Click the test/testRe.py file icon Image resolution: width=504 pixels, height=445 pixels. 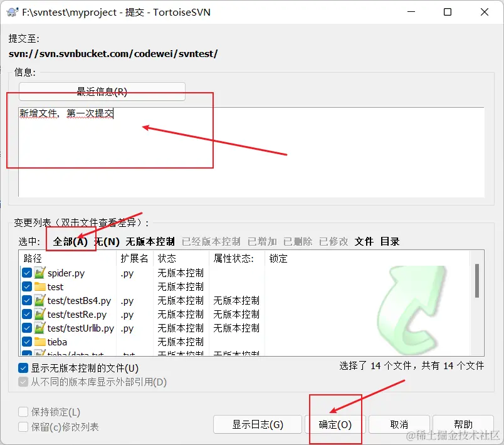click(40, 314)
